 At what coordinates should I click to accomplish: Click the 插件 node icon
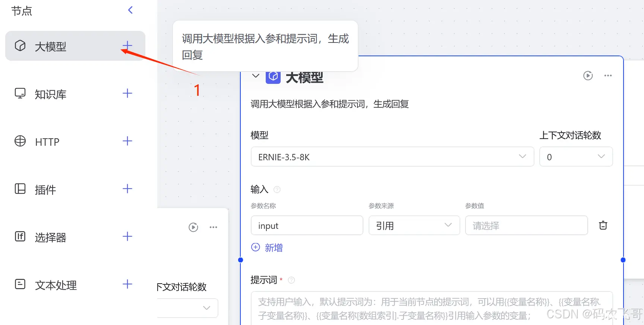click(20, 189)
